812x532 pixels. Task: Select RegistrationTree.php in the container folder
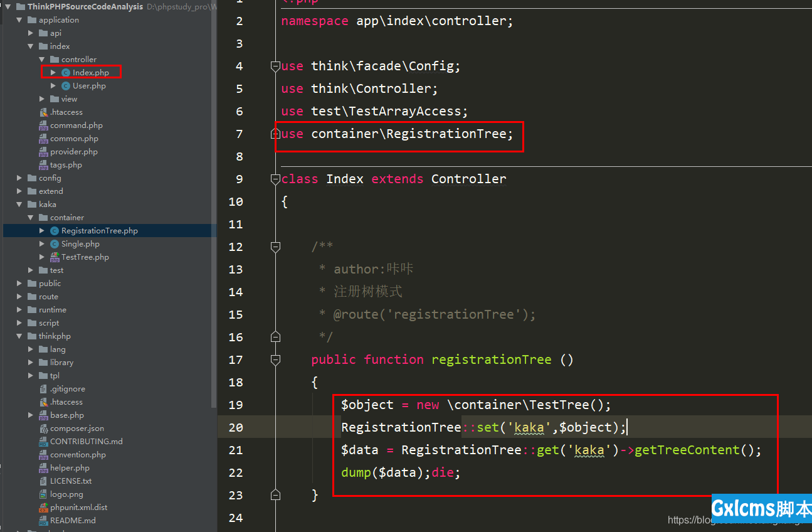pyautogui.click(x=100, y=231)
